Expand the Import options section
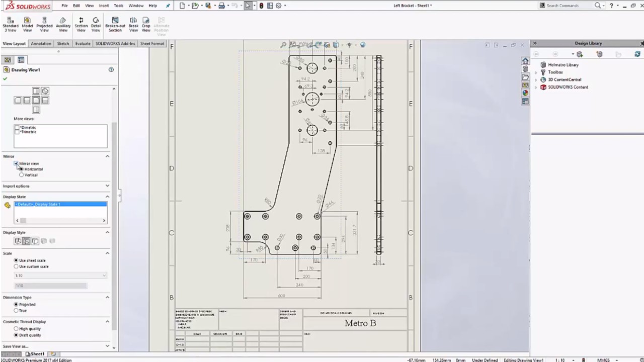 click(x=107, y=186)
